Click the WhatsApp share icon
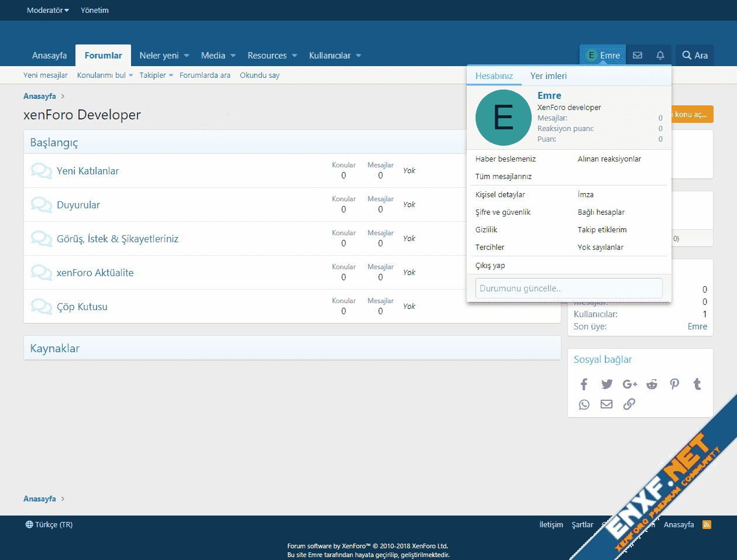 [x=584, y=404]
